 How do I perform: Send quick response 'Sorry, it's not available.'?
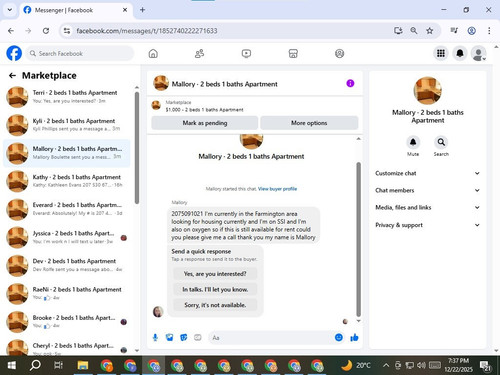[x=215, y=305]
